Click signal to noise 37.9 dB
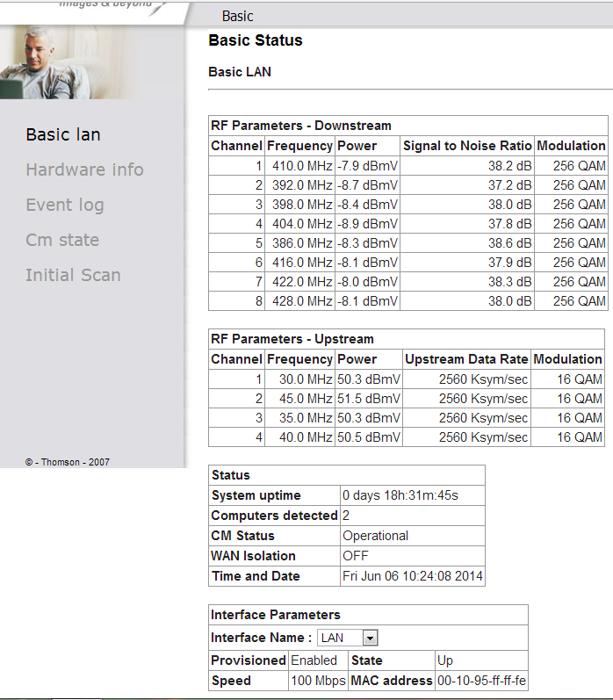Image resolution: width=613 pixels, height=700 pixels. pos(510,262)
